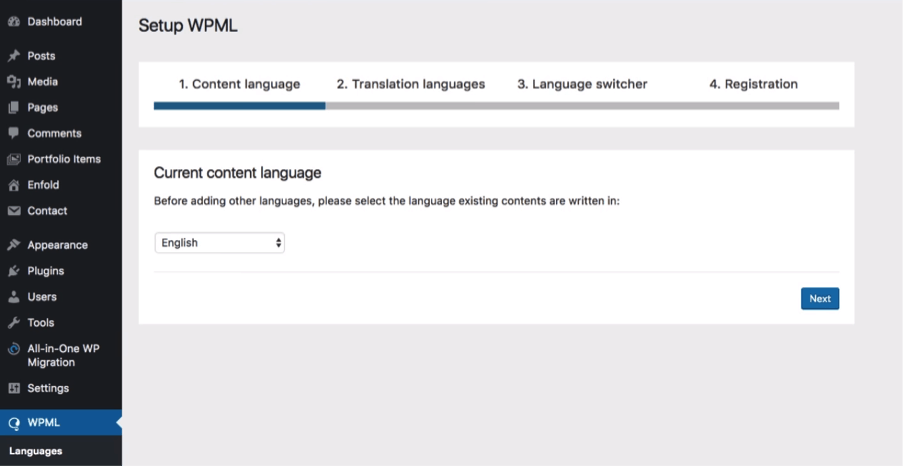
Task: Select step 1 Content language
Action: click(x=239, y=84)
